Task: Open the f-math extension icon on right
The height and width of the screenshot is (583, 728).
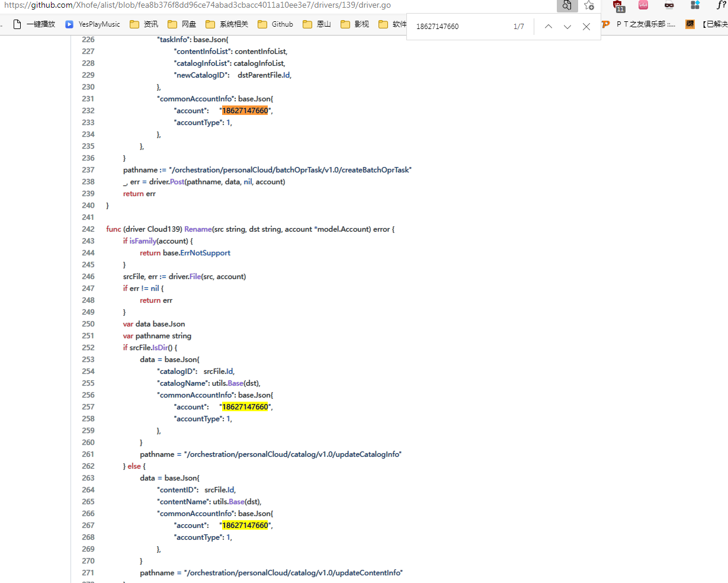Action: 722,6
